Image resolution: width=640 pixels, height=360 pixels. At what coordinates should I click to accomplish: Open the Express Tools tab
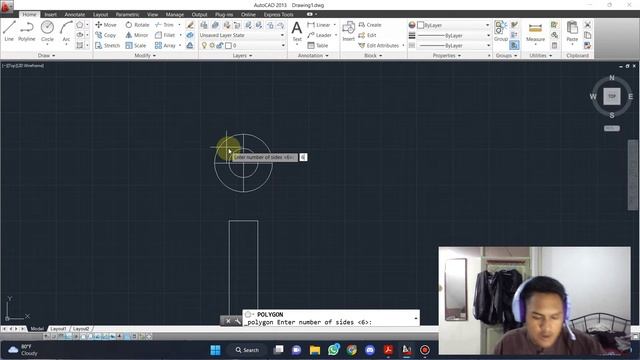(x=278, y=14)
